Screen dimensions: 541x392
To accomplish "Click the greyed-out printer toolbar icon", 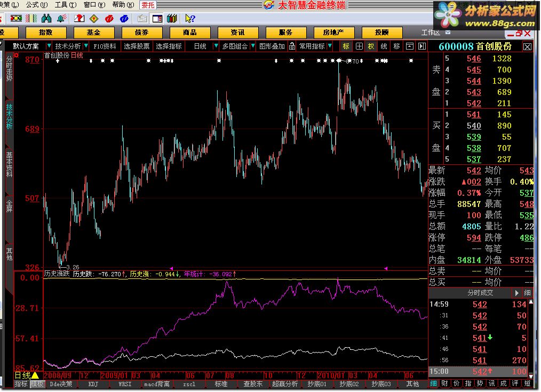I will tap(142, 19).
